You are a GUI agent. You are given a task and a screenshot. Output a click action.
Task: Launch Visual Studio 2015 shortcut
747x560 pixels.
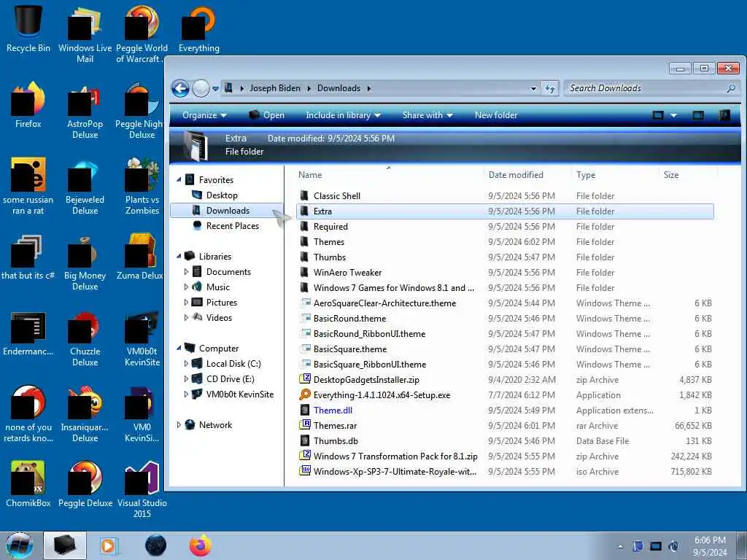[142, 488]
